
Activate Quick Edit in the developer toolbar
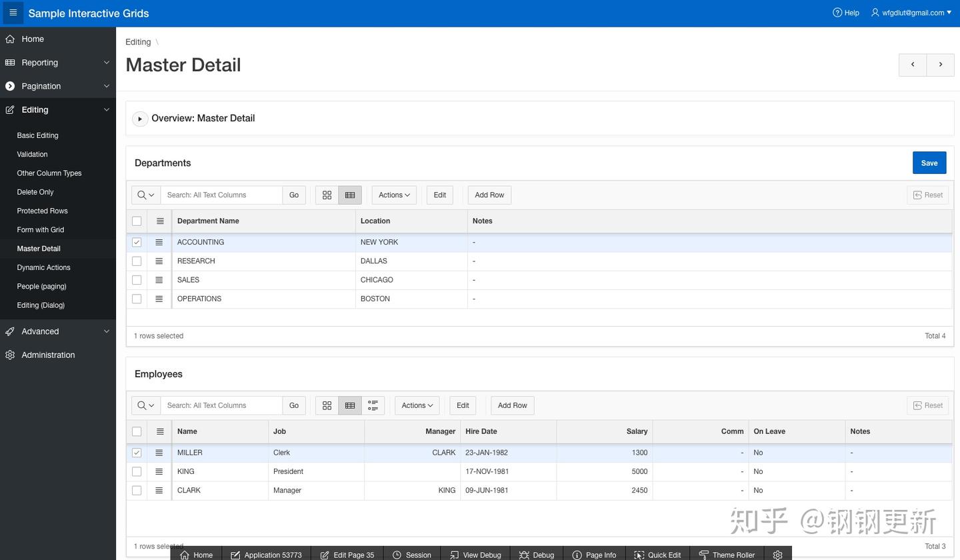click(x=657, y=555)
